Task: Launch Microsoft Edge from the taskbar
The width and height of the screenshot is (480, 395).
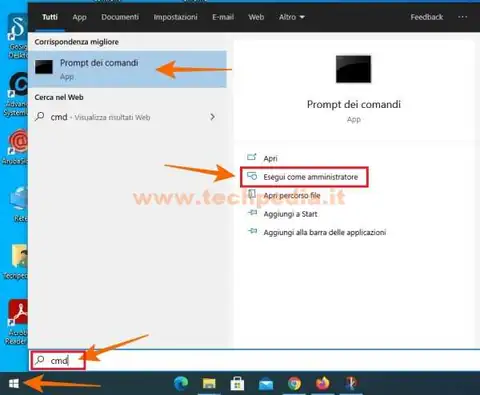Action: tap(181, 383)
